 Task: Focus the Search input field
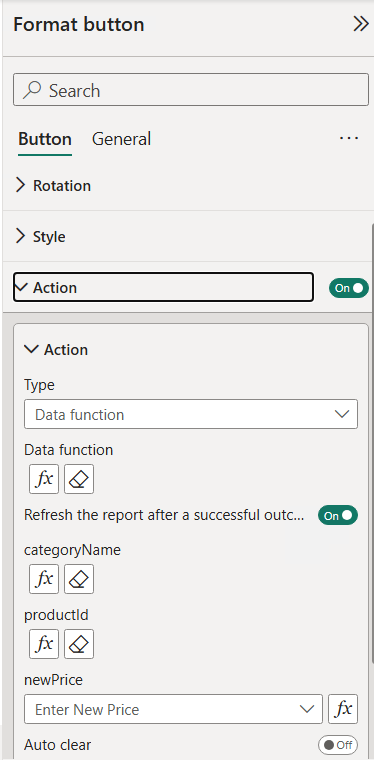(x=191, y=90)
